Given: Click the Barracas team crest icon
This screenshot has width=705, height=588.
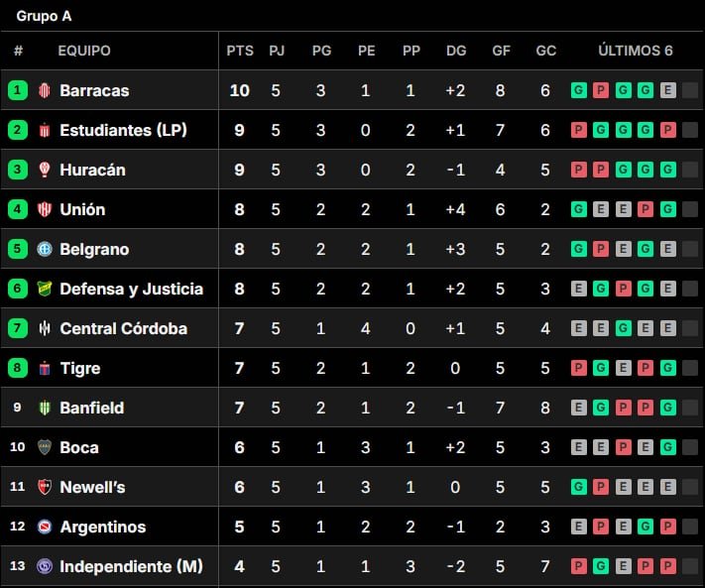Looking at the screenshot, I should point(45,90).
